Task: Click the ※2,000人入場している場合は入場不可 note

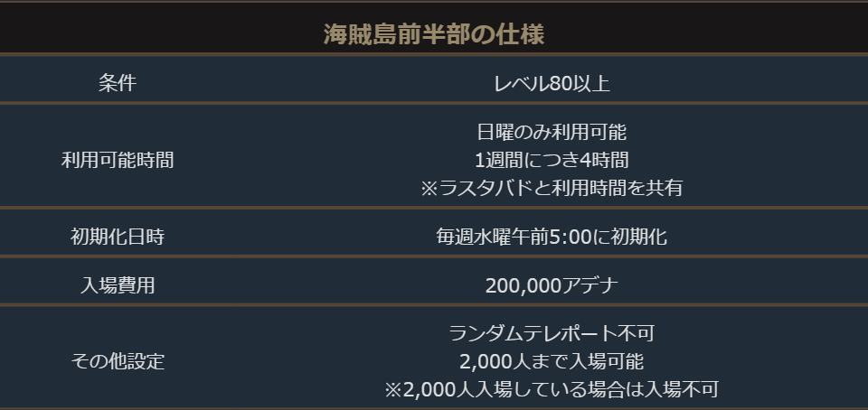Action: (552, 389)
